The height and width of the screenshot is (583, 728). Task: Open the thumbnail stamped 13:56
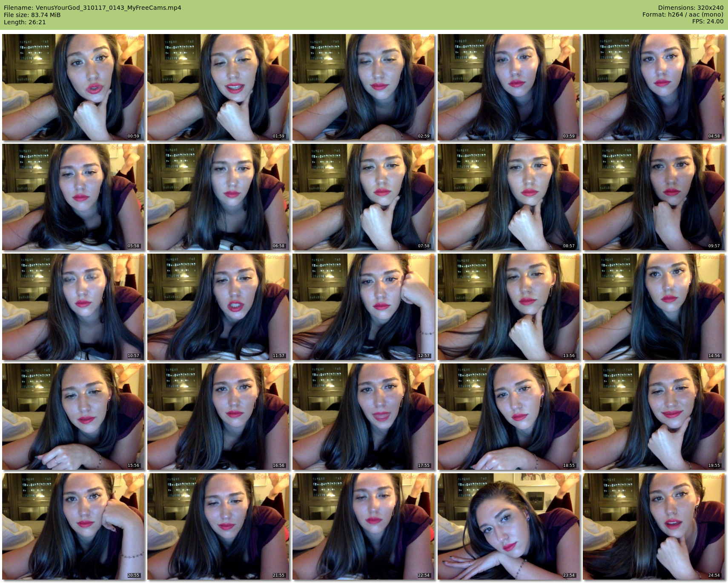(509, 307)
